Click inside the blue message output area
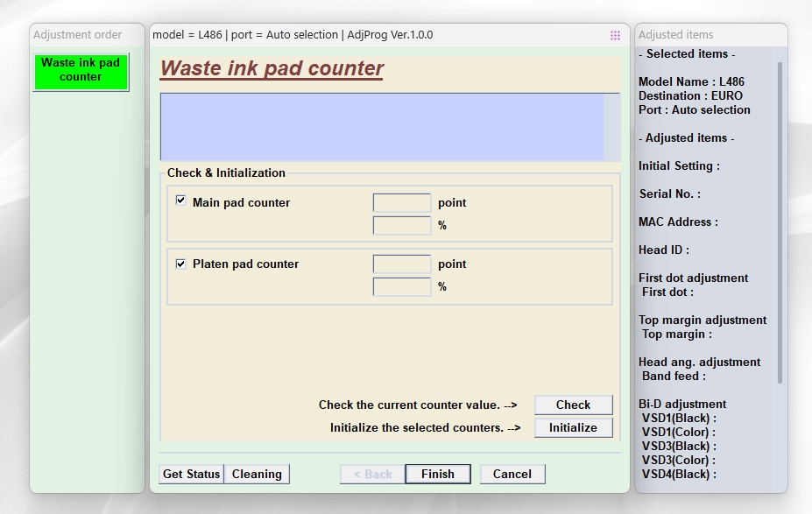Screen dimensions: 812x514 (x=381, y=127)
